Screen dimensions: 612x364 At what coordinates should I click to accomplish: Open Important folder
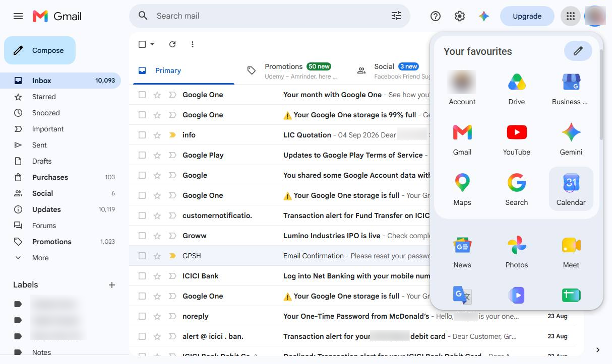[x=48, y=129]
